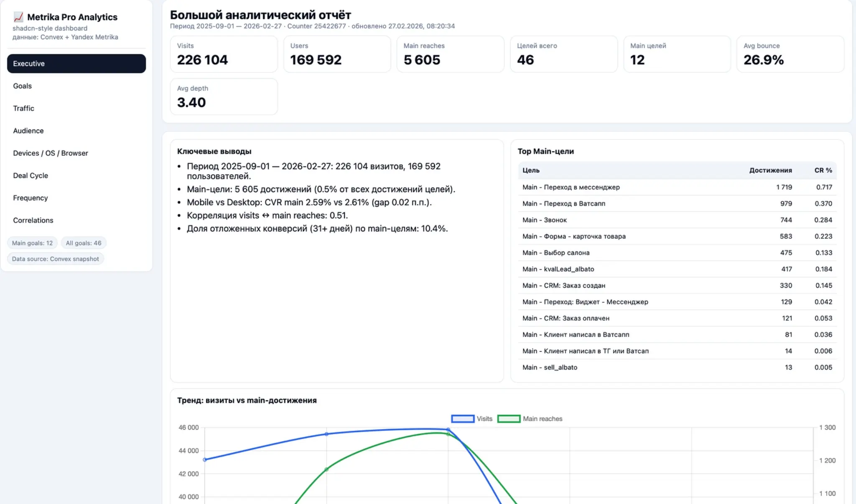Viewport: 856px width, 504px height.
Task: Click row 'Main - kvalLead_albato'
Action: tap(677, 269)
